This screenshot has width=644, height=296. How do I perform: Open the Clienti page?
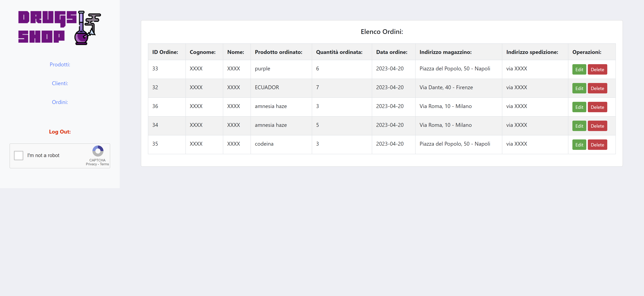coord(60,83)
